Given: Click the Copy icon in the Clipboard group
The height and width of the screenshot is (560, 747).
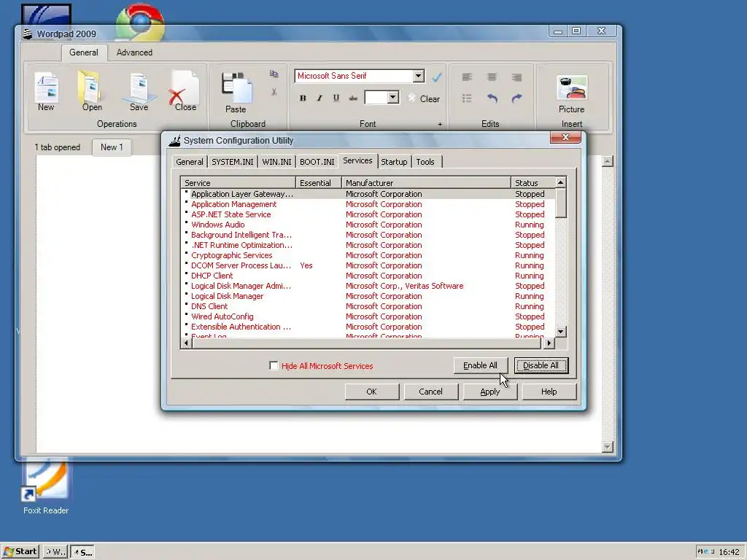Looking at the screenshot, I should pyautogui.click(x=274, y=74).
